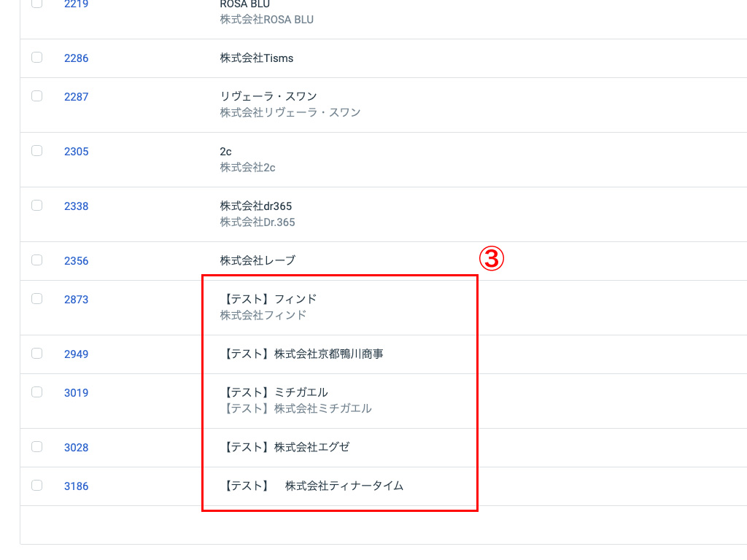Image resolution: width=747 pixels, height=560 pixels.
Task: Open ID link 2287
Action: (x=76, y=97)
